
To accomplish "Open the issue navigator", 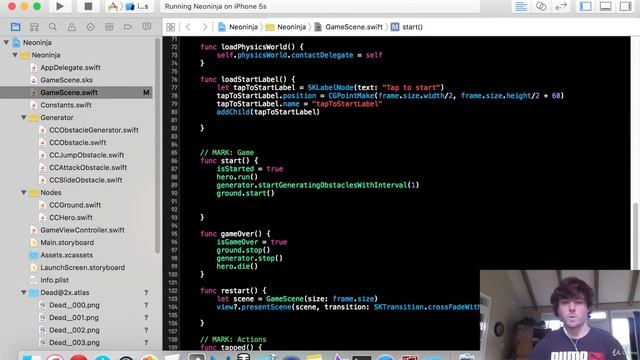I will tap(72, 27).
